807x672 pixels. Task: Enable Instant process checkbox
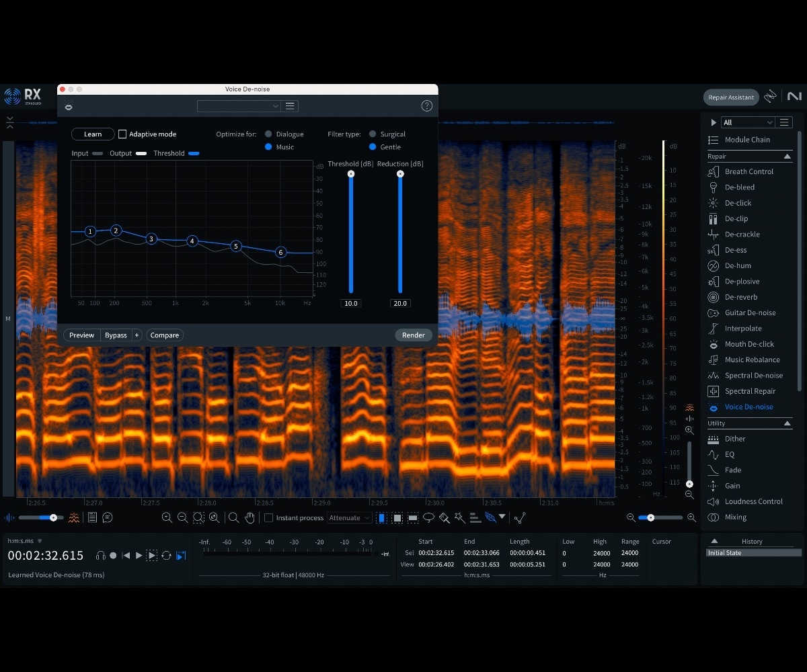(268, 518)
